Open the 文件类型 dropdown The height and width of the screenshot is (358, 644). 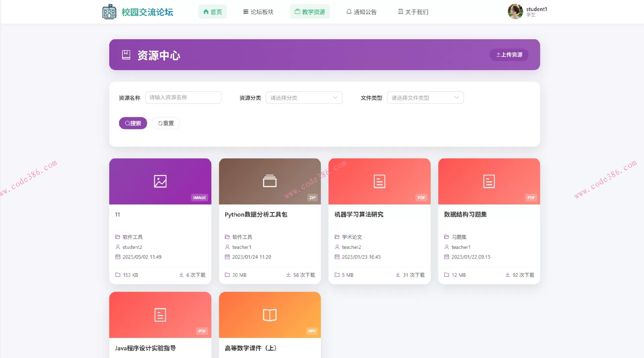pos(425,98)
